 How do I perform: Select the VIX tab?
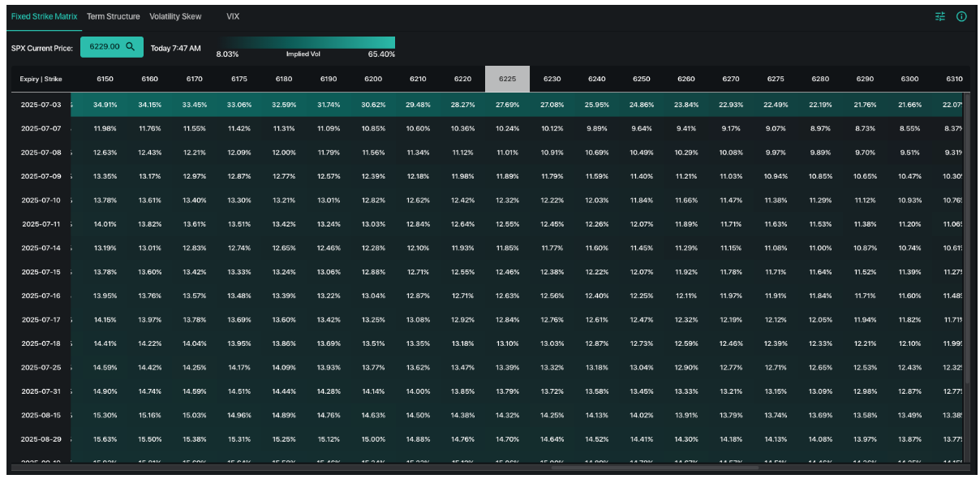(x=233, y=16)
